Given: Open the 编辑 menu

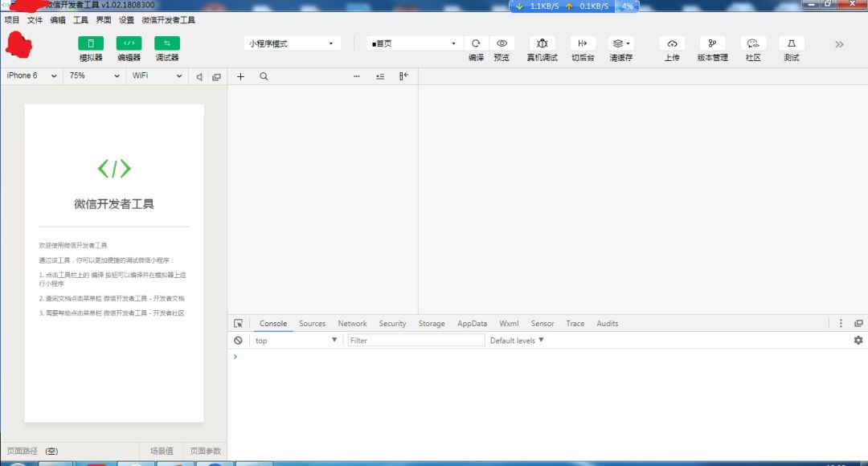Looking at the screenshot, I should click(x=58, y=20).
